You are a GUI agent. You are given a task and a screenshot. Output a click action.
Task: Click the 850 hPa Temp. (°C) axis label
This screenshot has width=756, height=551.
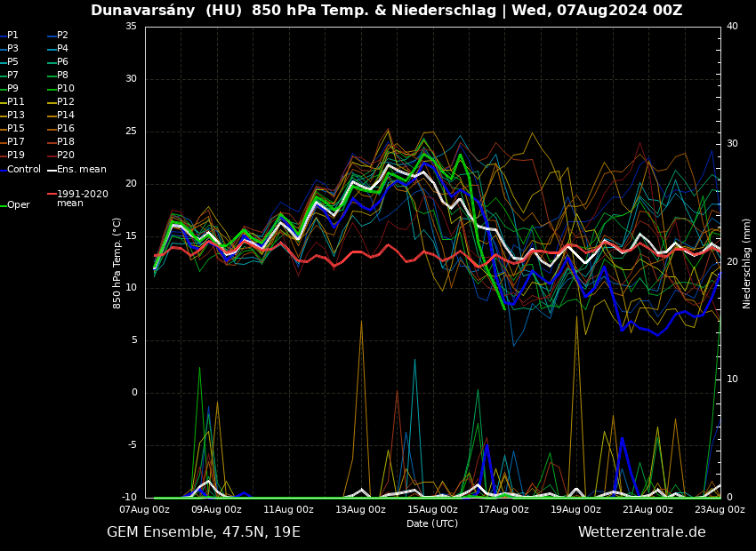[117, 262]
